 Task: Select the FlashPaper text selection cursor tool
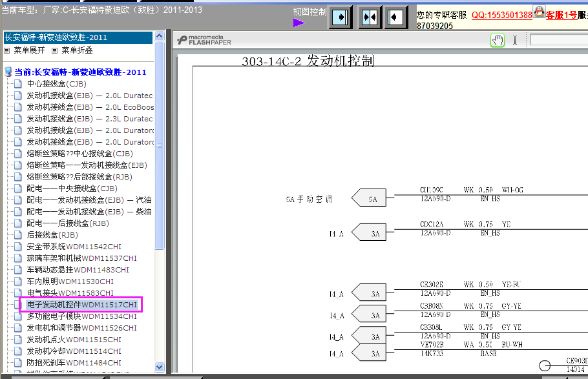coord(515,40)
